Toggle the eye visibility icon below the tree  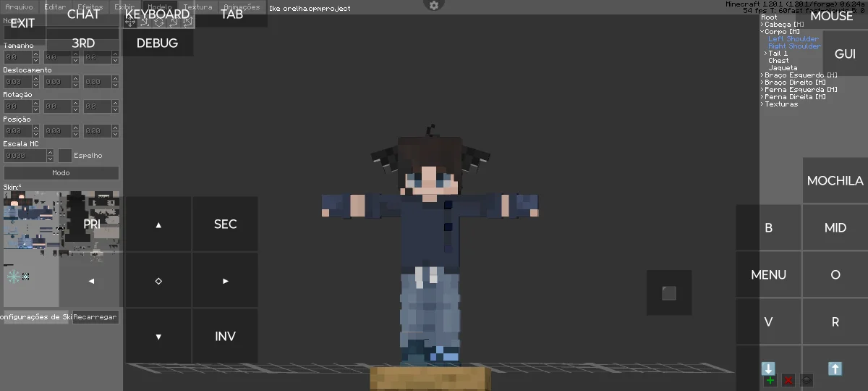coord(807,380)
